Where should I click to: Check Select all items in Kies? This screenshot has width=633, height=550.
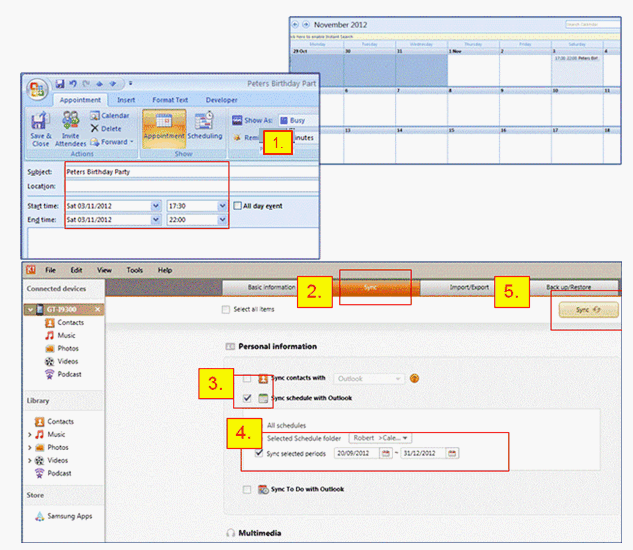(x=226, y=309)
